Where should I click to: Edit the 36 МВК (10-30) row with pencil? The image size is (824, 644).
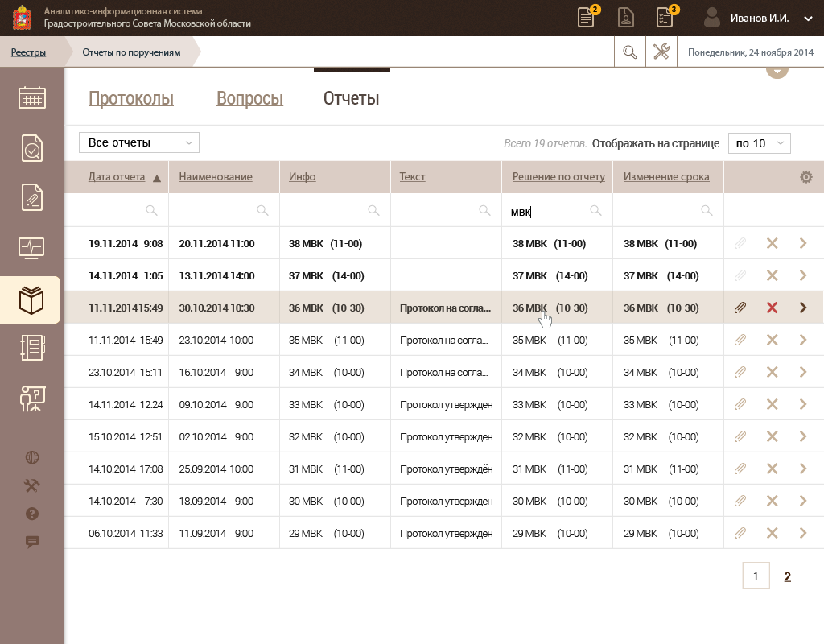pos(740,308)
